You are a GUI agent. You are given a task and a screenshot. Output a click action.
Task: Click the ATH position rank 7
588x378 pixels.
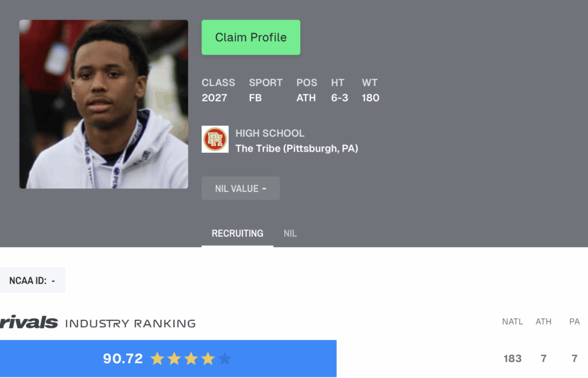pos(543,359)
